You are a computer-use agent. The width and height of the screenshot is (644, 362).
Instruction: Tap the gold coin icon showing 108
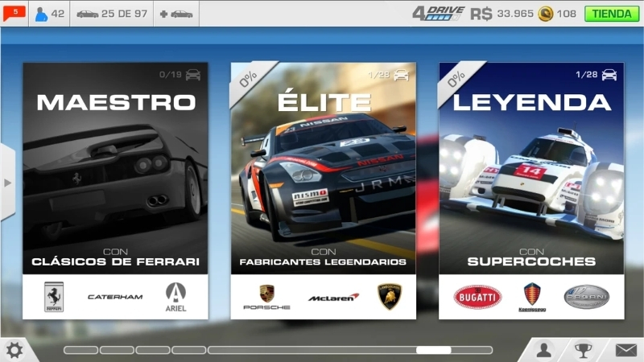click(546, 14)
